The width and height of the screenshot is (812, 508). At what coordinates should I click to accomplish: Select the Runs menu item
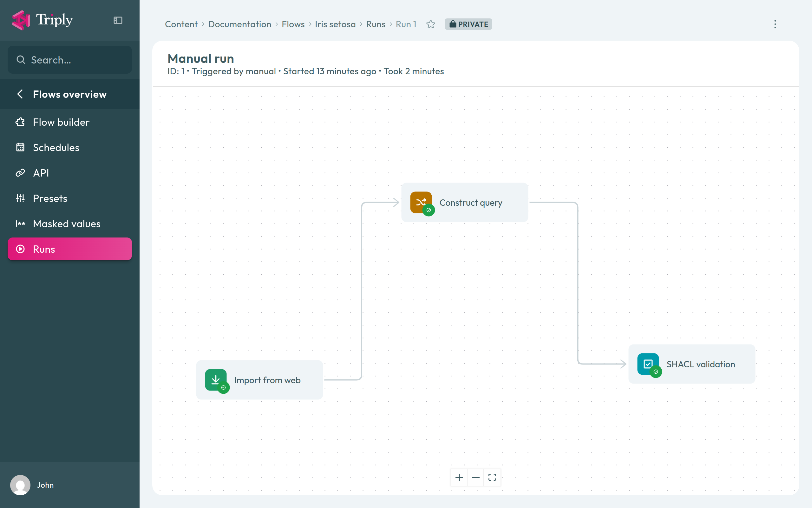click(70, 249)
